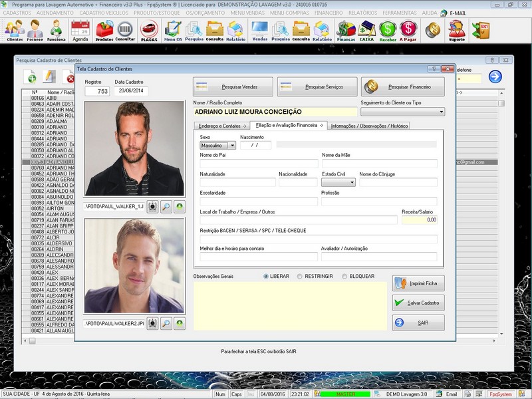Click the Imprimir Ficha button
Viewport: 532px width, 399px height.
tap(418, 283)
